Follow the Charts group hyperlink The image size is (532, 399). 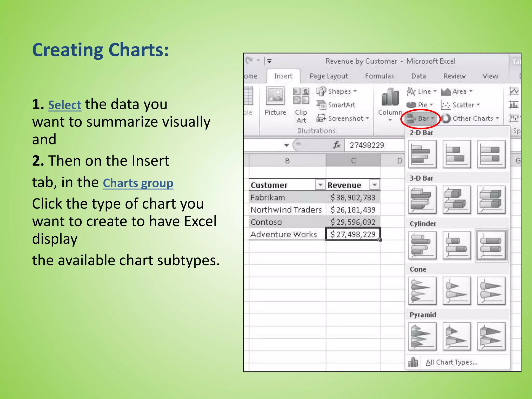coord(138,183)
